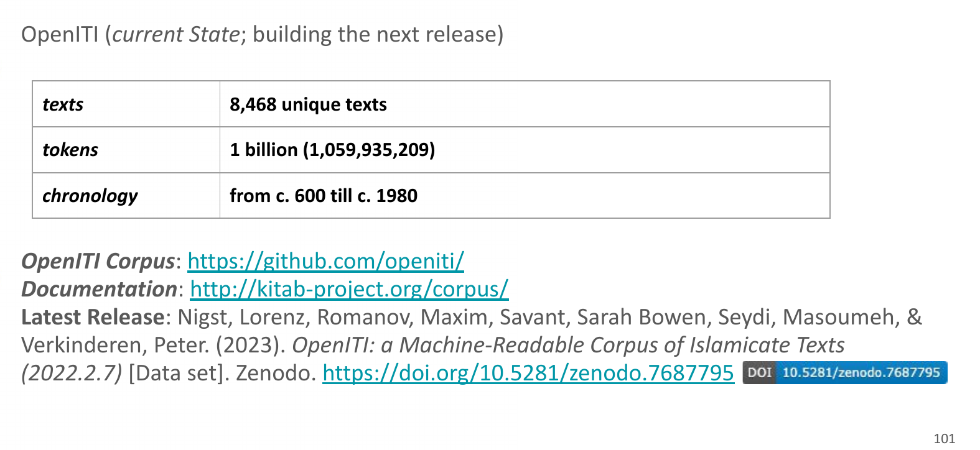Screen dimensions: 980x450
Task: Select the '8,468 unique texts' cell
Action: click(525, 104)
